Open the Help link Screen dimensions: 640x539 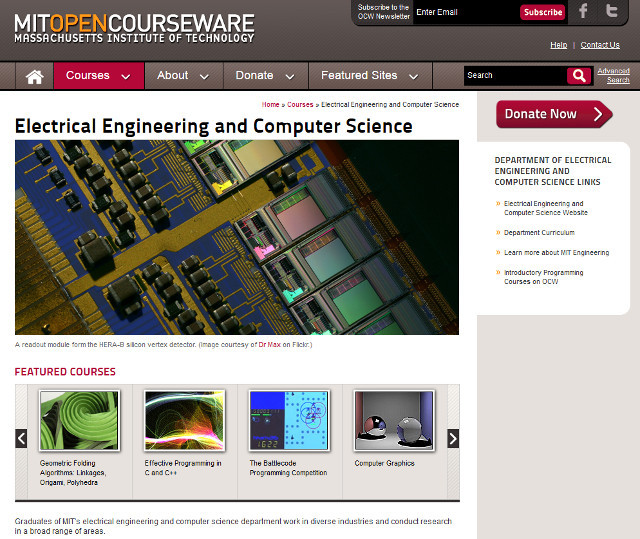tap(558, 45)
